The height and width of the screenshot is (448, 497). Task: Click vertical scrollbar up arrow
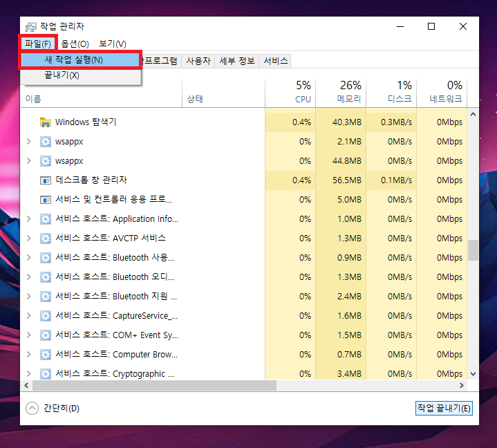[473, 114]
